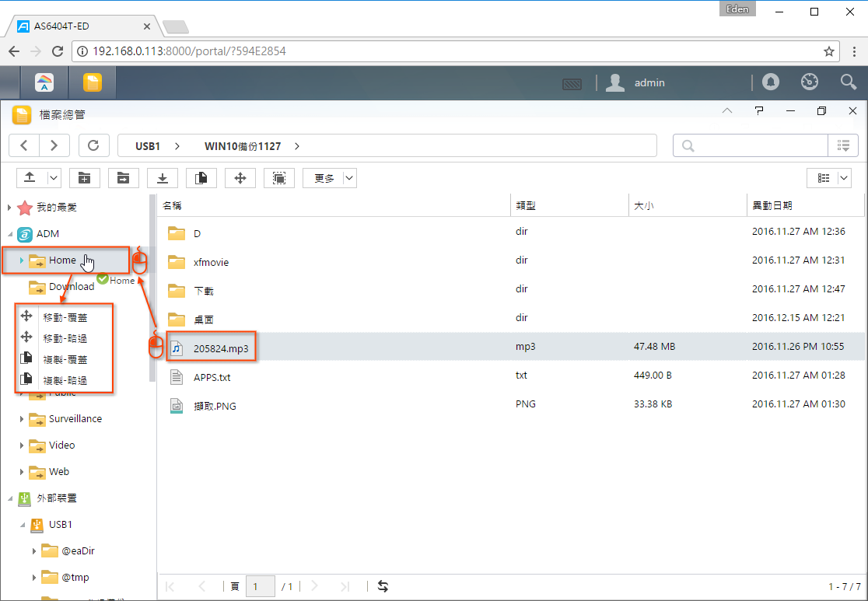Image resolution: width=868 pixels, height=601 pixels.
Task: Select WIN10備份1127 in the breadcrumb path
Action: point(243,146)
